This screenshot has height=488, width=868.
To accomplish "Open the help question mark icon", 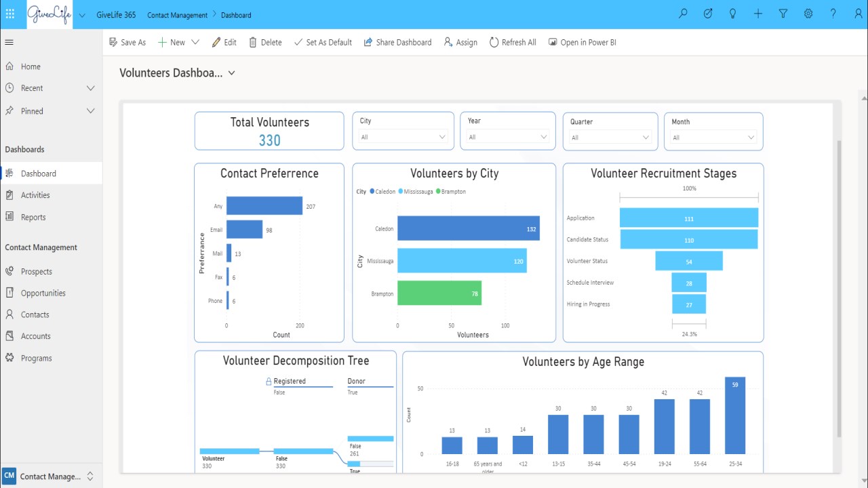I will coord(833,14).
